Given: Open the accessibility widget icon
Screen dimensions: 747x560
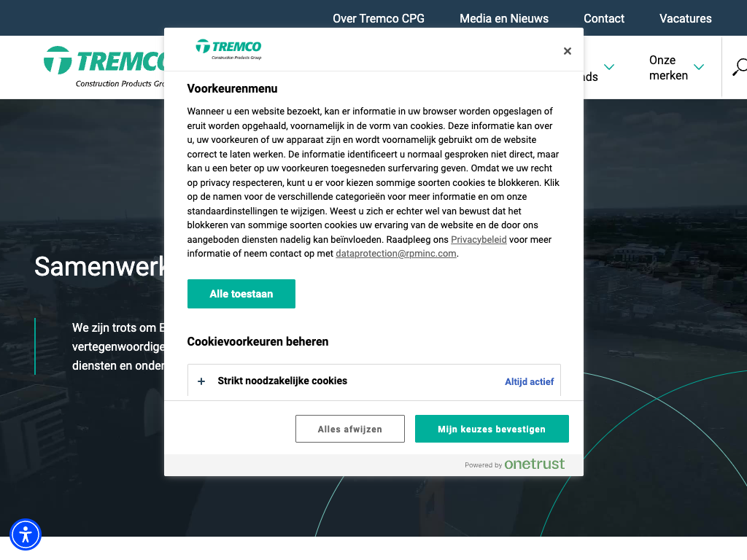Looking at the screenshot, I should click(x=26, y=534).
